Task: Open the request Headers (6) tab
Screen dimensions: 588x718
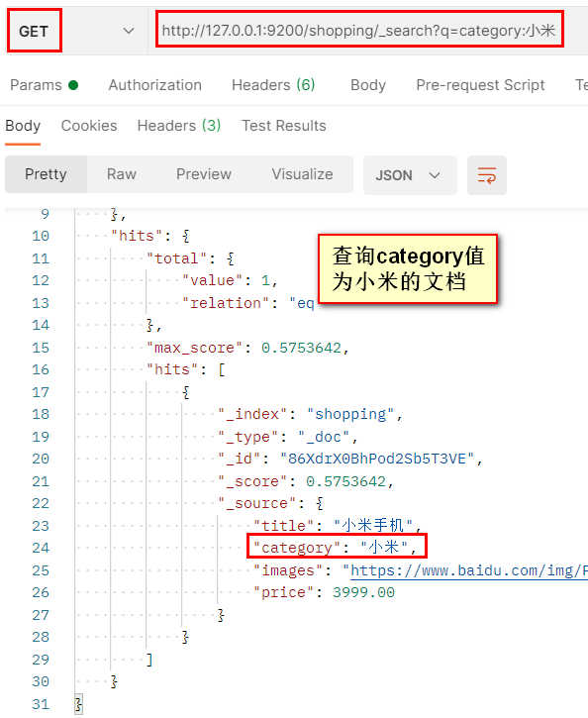Action: click(x=273, y=85)
